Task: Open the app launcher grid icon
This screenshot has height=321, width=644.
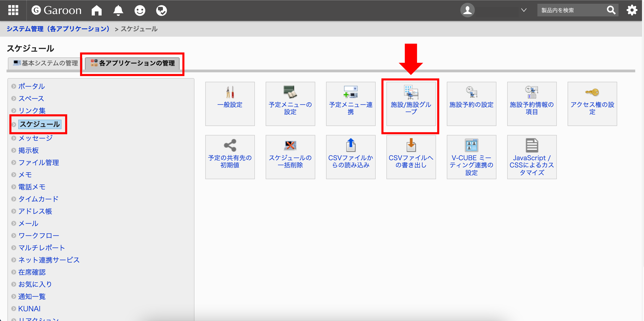Action: [x=13, y=10]
